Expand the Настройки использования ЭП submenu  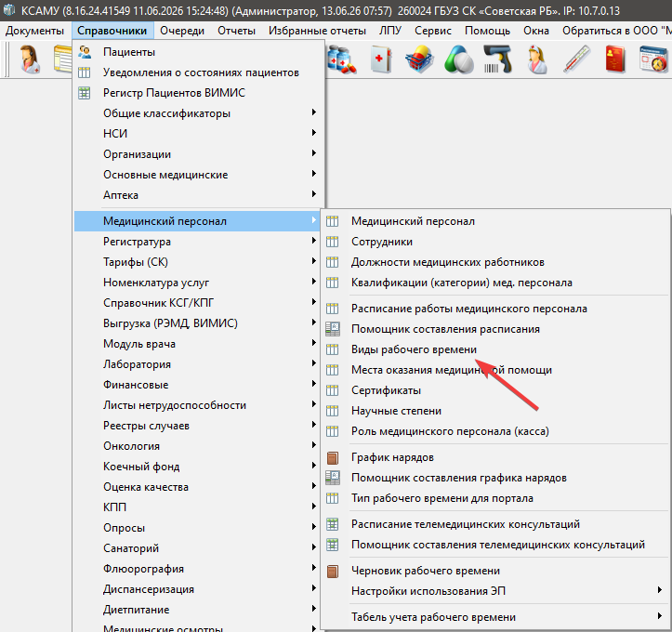495,591
